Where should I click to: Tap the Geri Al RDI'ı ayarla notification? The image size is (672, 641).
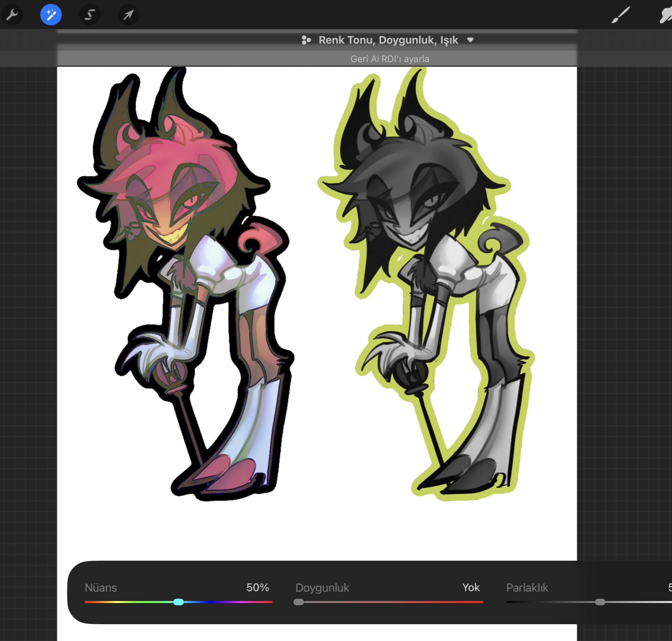[x=389, y=59]
